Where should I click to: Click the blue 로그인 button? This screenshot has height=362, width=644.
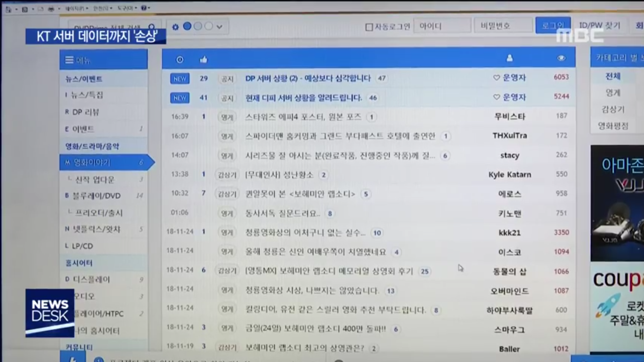coord(553,25)
